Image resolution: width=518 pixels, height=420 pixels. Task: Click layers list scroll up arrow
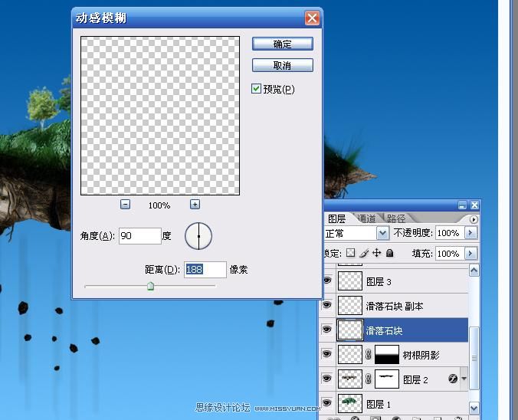474,271
